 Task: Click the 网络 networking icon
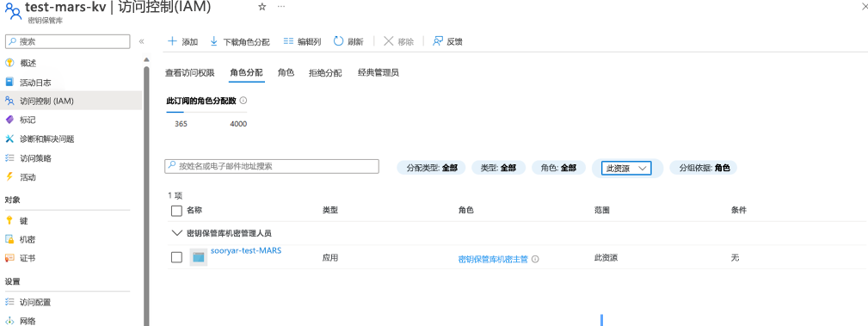tap(9, 321)
